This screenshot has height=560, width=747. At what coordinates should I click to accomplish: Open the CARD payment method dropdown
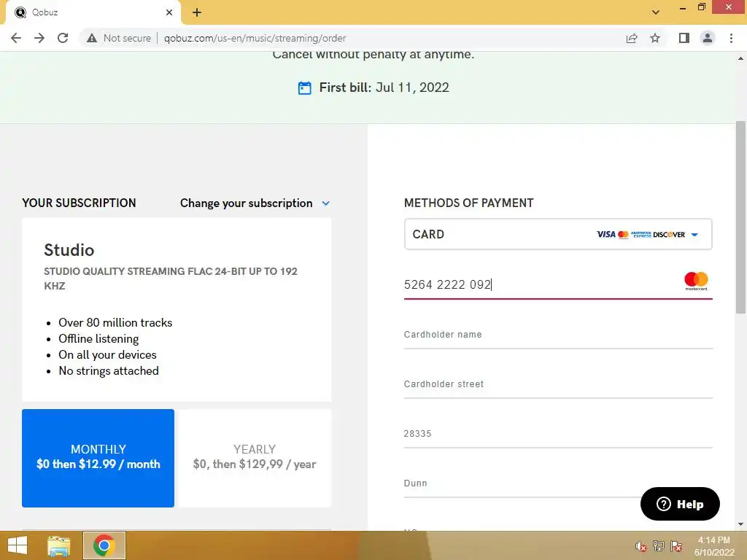(x=558, y=234)
